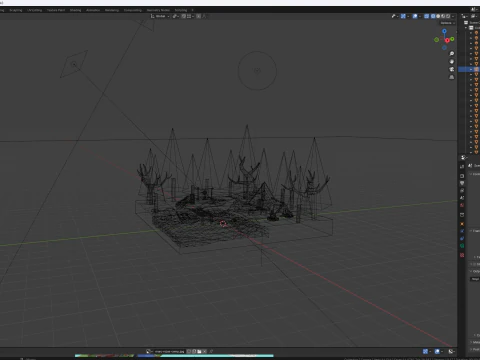Image resolution: width=480 pixels, height=360 pixels.
Task: Switch to the Animation workspace tab
Action: pos(93,10)
